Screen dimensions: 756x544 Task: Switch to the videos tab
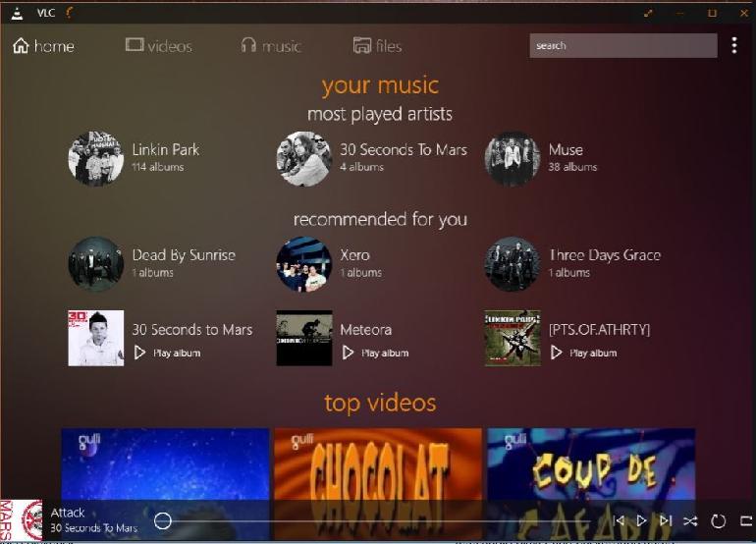click(159, 46)
